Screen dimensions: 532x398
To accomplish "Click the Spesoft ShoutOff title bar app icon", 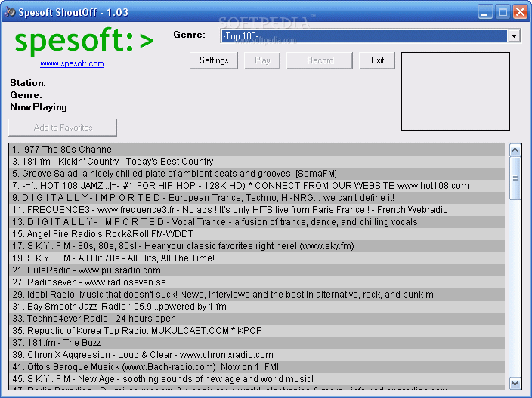I will (10, 12).
